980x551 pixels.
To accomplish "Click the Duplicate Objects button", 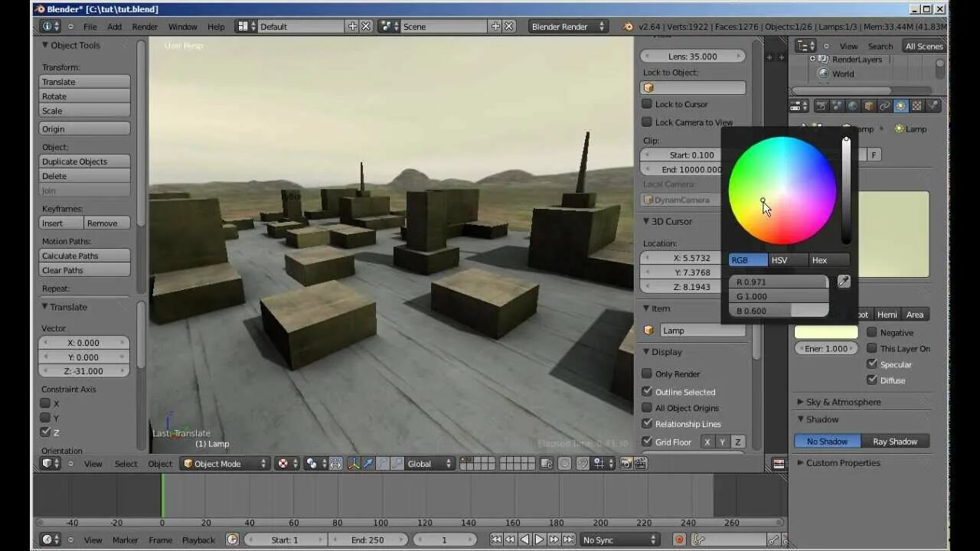I will [84, 161].
